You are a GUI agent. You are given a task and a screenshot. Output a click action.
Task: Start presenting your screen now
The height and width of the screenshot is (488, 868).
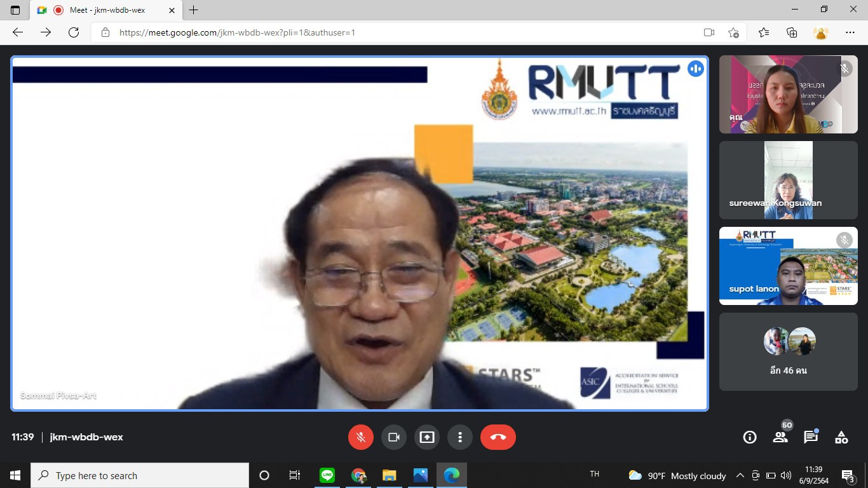(426, 437)
